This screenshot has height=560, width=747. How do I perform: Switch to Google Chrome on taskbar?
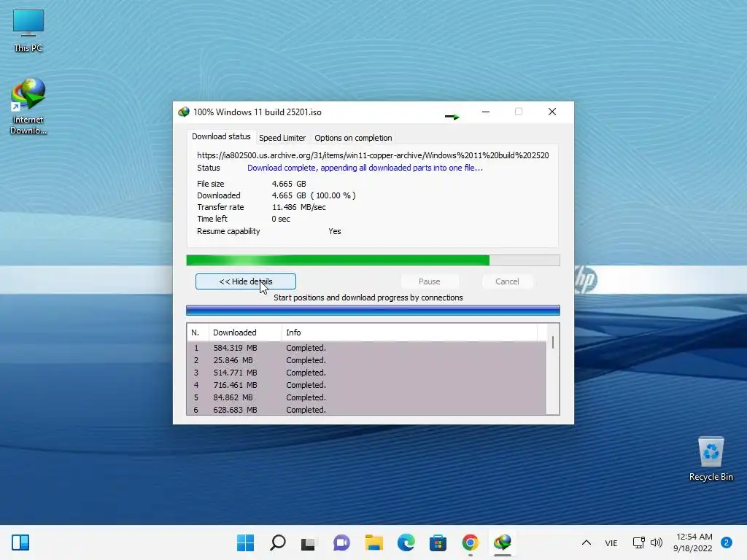471,542
